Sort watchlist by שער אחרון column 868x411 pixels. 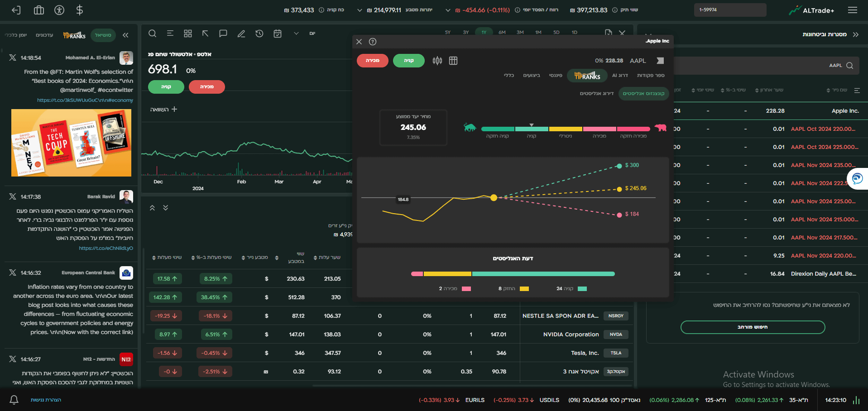(769, 90)
